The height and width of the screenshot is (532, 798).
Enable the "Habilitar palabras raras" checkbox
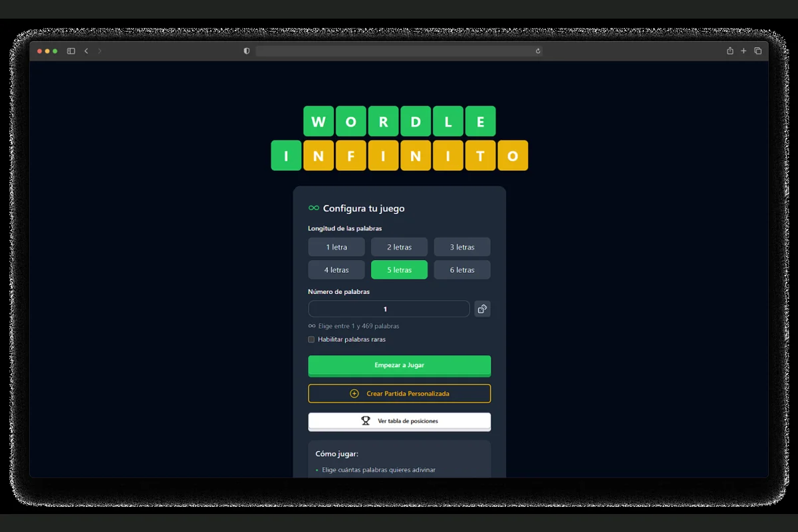(311, 340)
